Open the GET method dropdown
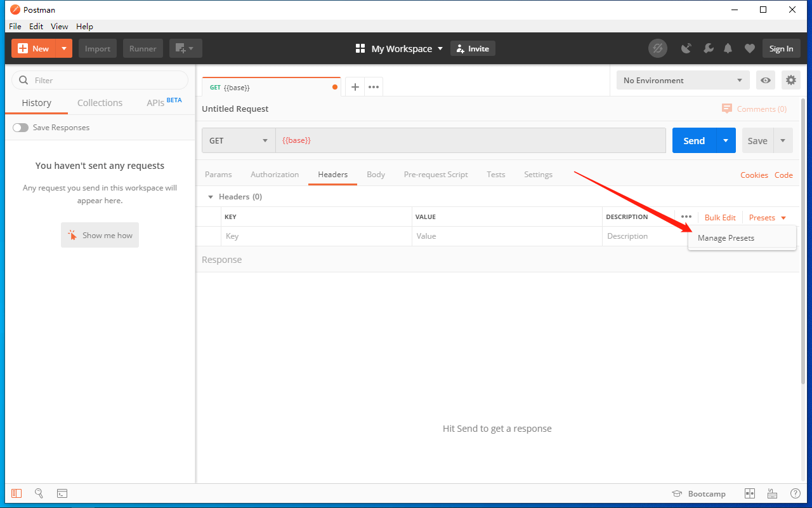 (x=239, y=140)
